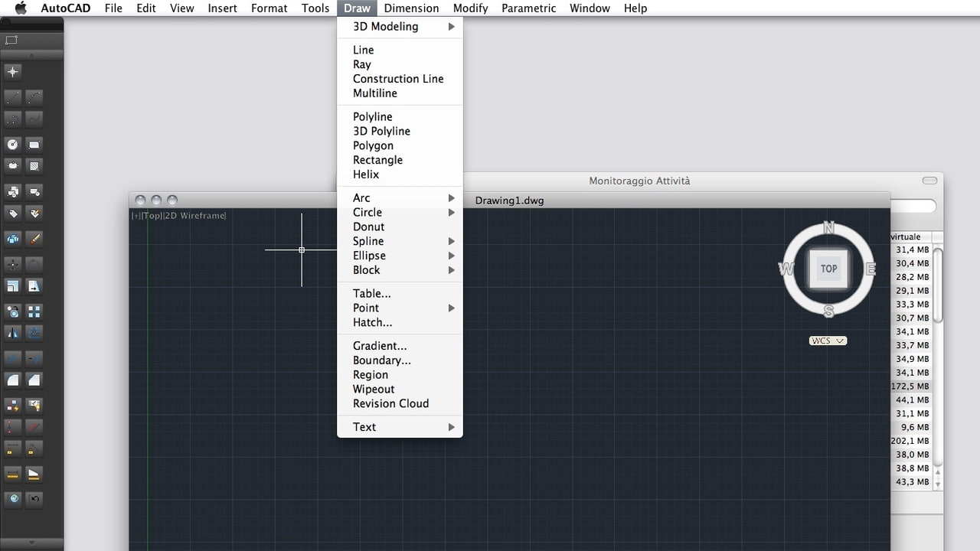Viewport: 980px width, 551px height.
Task: Click the blue 3D boxes icon
Action: tap(13, 239)
